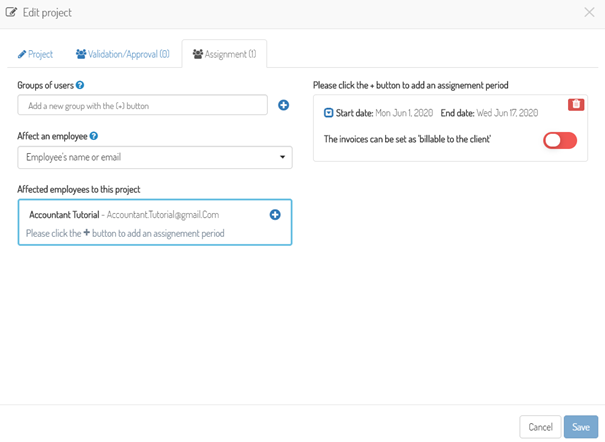Open help icon beside Affect an employee

(94, 136)
